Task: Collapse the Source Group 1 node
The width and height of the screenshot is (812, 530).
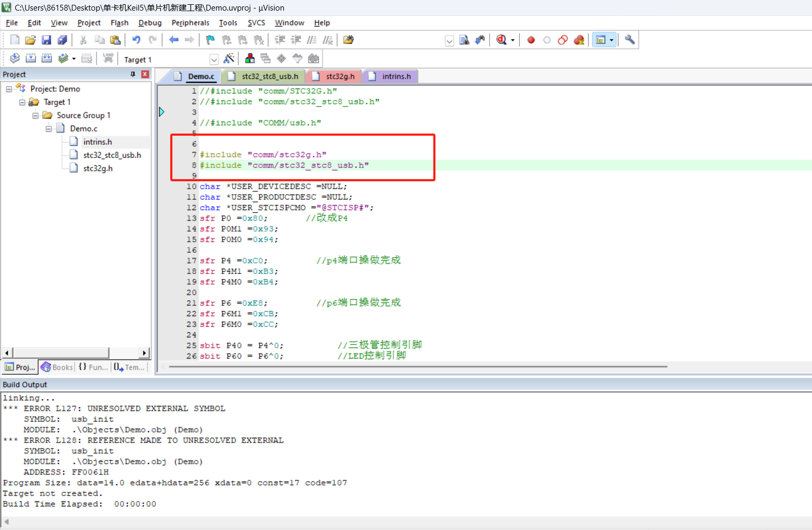Action: pyautogui.click(x=36, y=116)
